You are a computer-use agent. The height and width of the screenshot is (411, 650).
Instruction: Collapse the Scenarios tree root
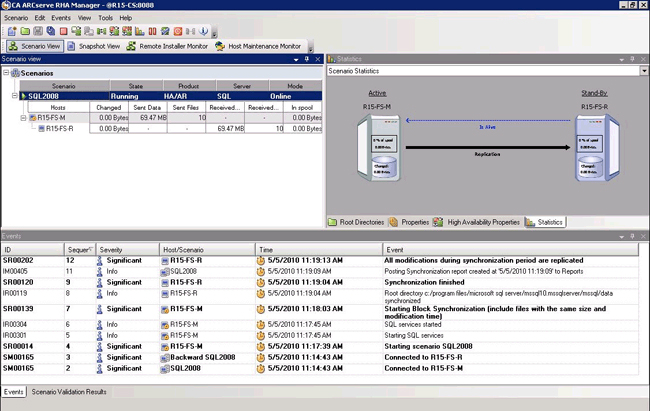[x=6, y=73]
